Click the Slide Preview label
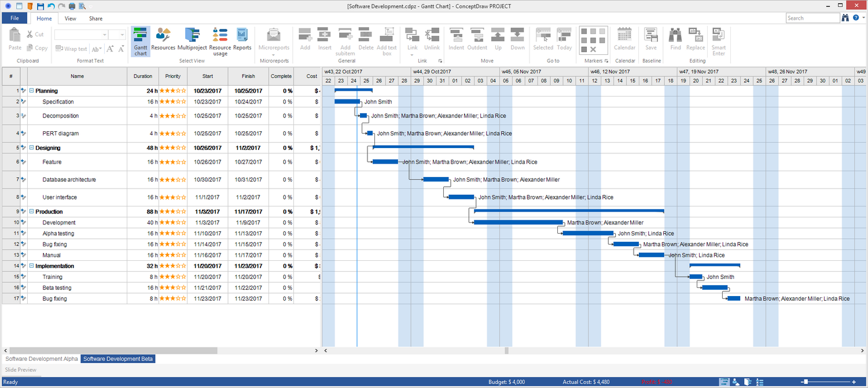 pos(21,370)
